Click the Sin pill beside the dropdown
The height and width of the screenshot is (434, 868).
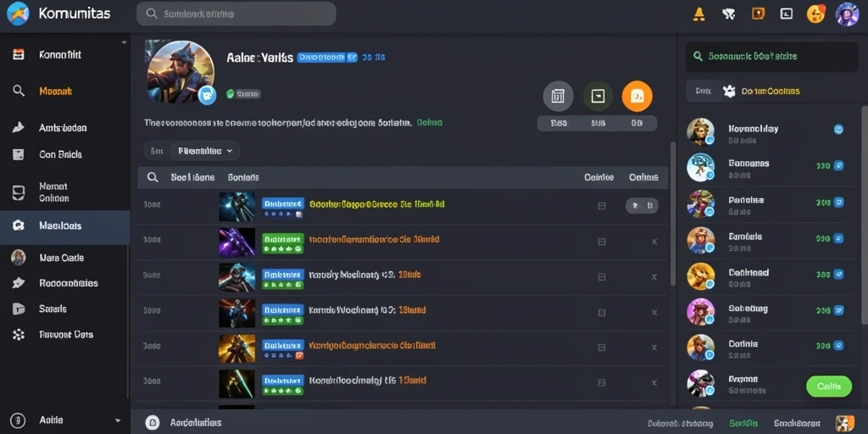pyautogui.click(x=157, y=151)
